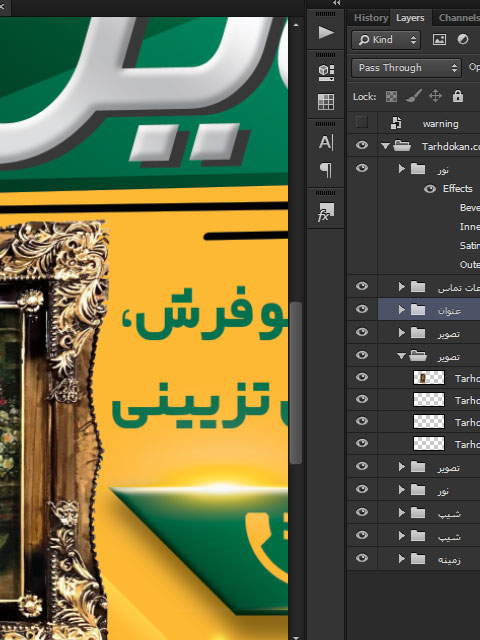This screenshot has width=480, height=640.
Task: Open the Paragraph panel icon
Action: coord(326,170)
